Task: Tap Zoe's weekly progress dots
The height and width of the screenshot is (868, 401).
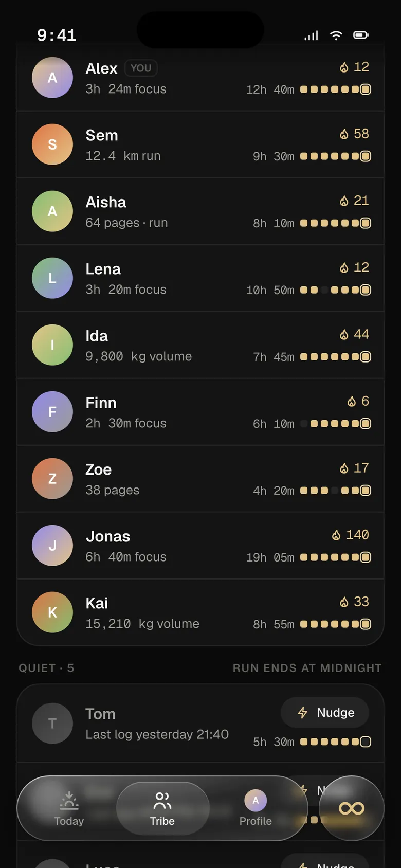Action: point(336,491)
